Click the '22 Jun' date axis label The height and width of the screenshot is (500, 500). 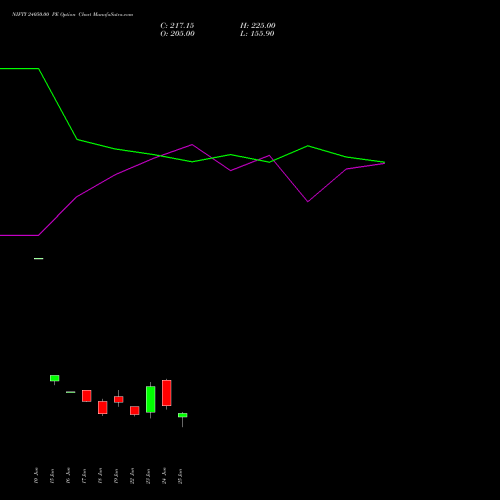[x=132, y=476]
